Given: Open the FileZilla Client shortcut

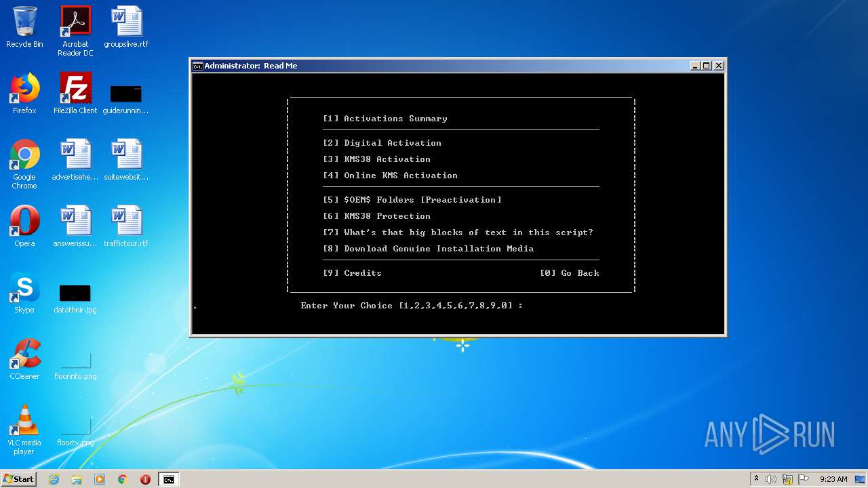Looking at the screenshot, I should (x=75, y=94).
